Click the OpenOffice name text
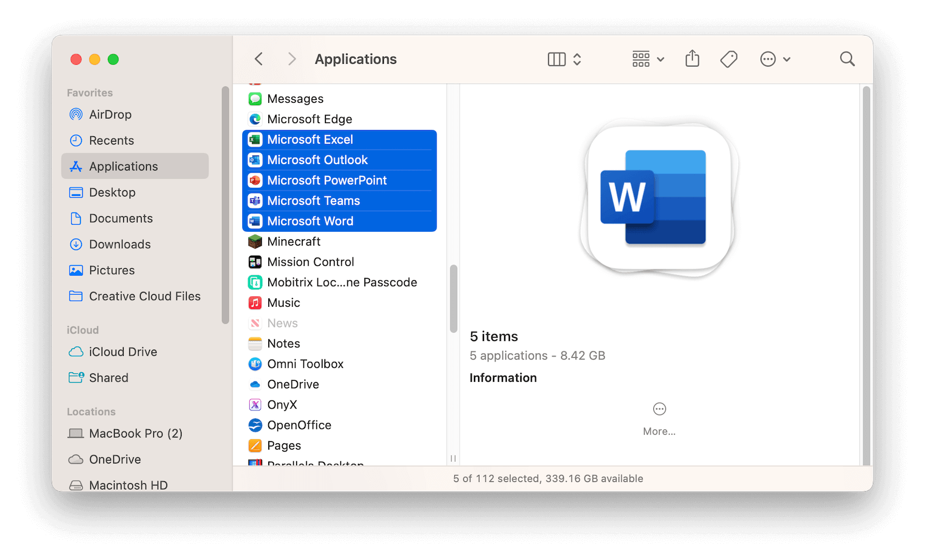 [x=299, y=425]
